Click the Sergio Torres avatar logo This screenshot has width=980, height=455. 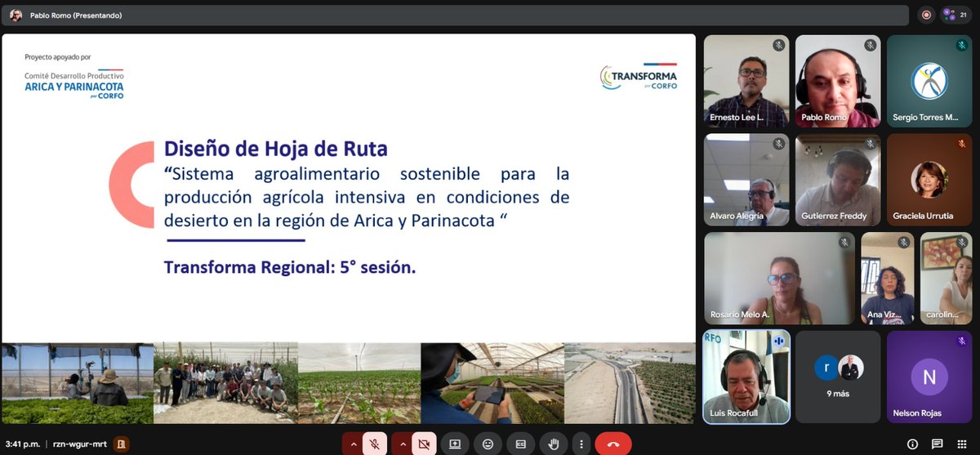[929, 81]
